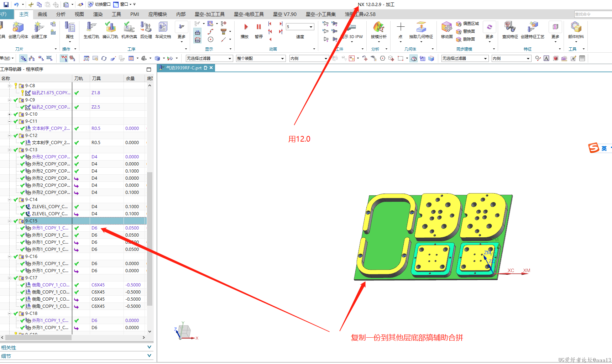The height and width of the screenshot is (364, 612).
Task: Click the Menu (菜单 M) button
Action: point(7,58)
